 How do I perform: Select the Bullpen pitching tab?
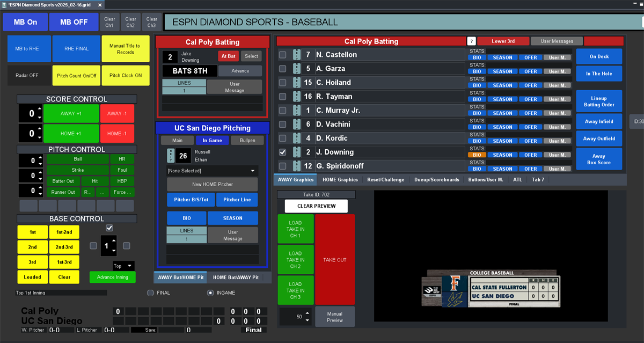[247, 140]
